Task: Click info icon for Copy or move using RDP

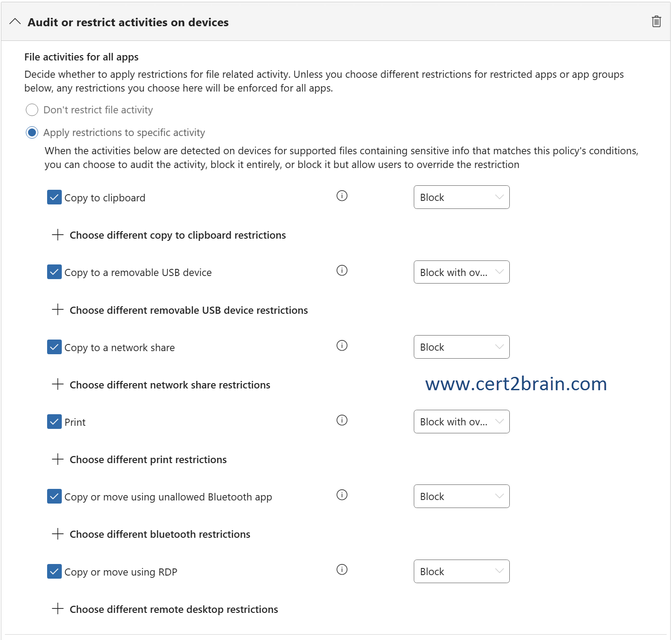Action: [x=342, y=569]
